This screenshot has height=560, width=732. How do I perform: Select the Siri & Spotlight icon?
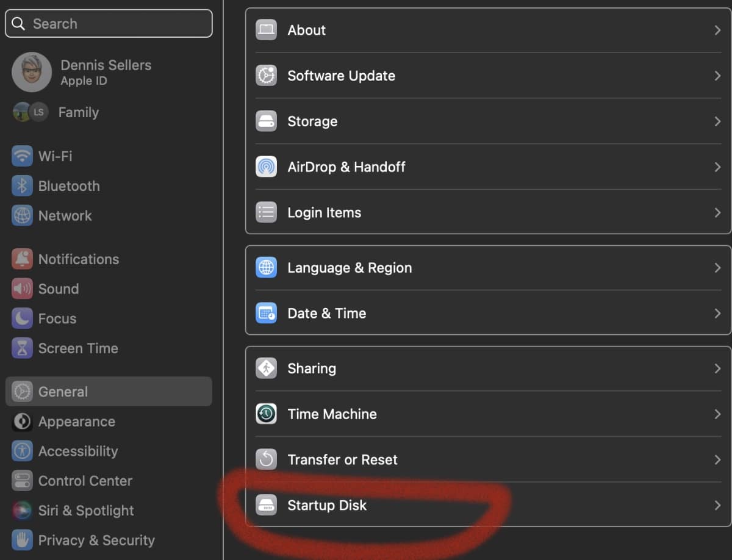(23, 511)
